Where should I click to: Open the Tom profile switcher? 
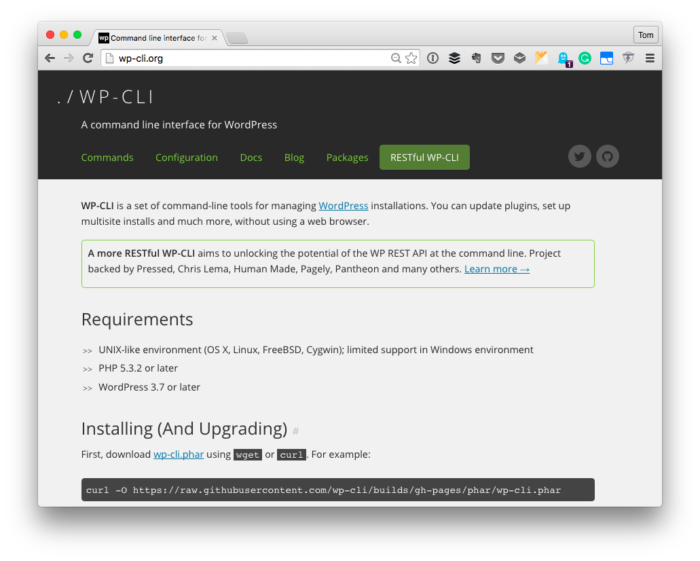tap(646, 35)
